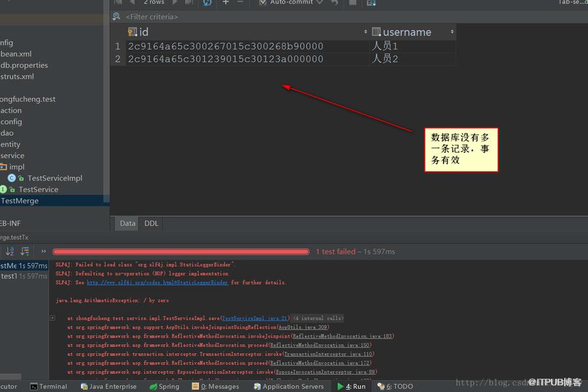Open the slf4j StaticLoggerBinder URL
588x392 pixels.
point(157,282)
